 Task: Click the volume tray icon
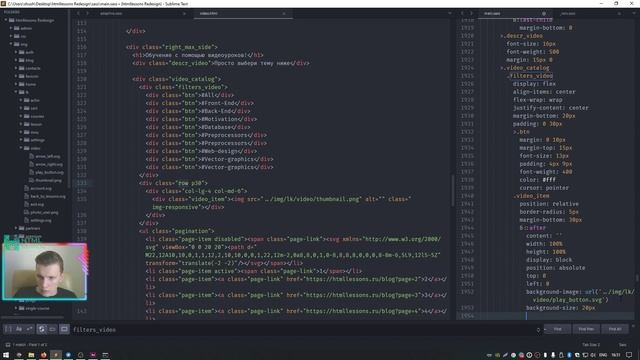pyautogui.click(x=593, y=355)
